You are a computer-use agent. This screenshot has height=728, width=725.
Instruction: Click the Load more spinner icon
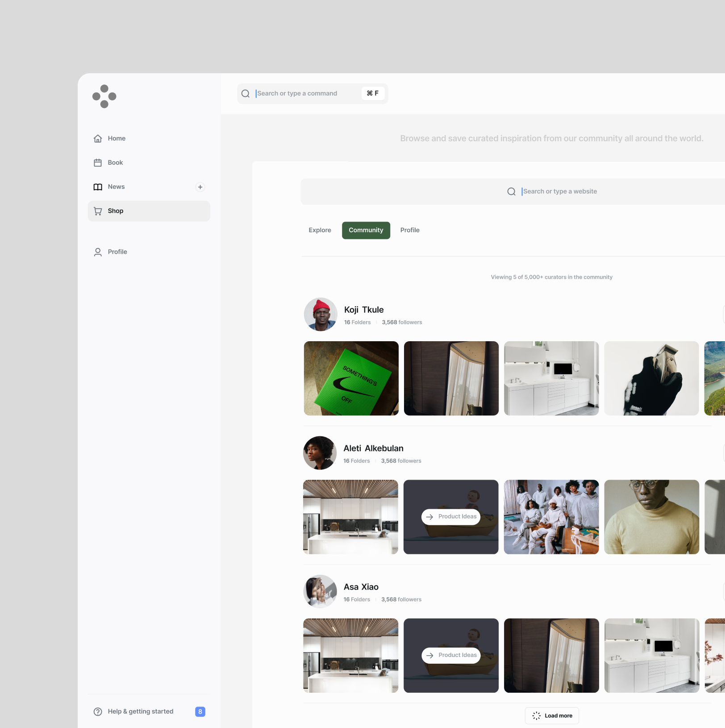point(537,715)
